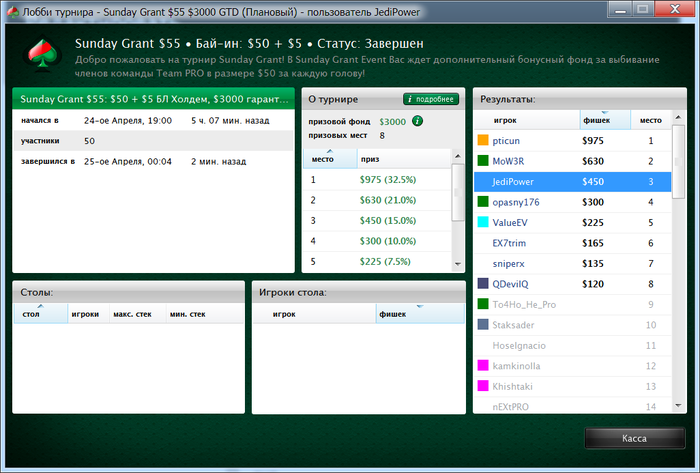Sort prize table by место column
This screenshot has width=700, height=473.
(330, 159)
